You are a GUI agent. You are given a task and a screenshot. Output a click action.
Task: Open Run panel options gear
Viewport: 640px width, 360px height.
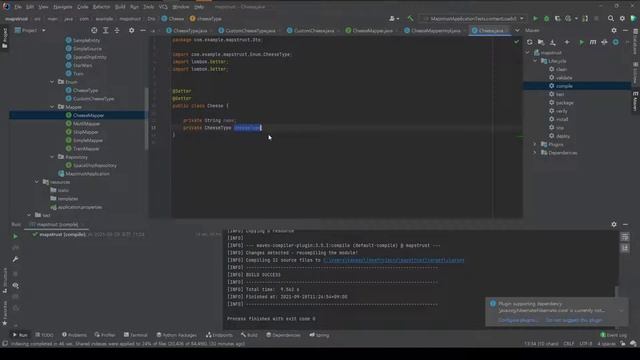614,224
